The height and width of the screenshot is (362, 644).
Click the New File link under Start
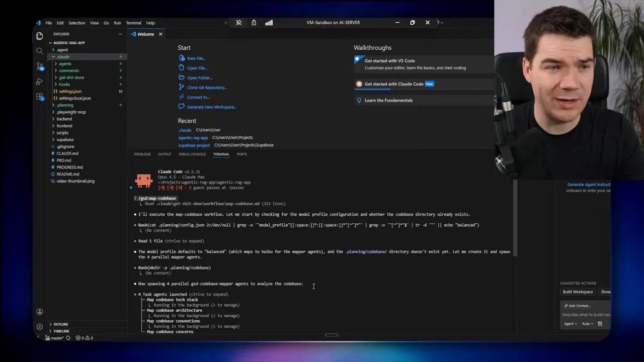(196, 58)
